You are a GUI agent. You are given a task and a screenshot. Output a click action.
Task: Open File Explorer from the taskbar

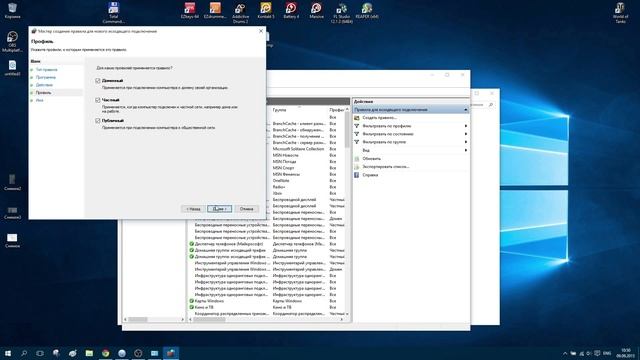[x=89, y=353]
